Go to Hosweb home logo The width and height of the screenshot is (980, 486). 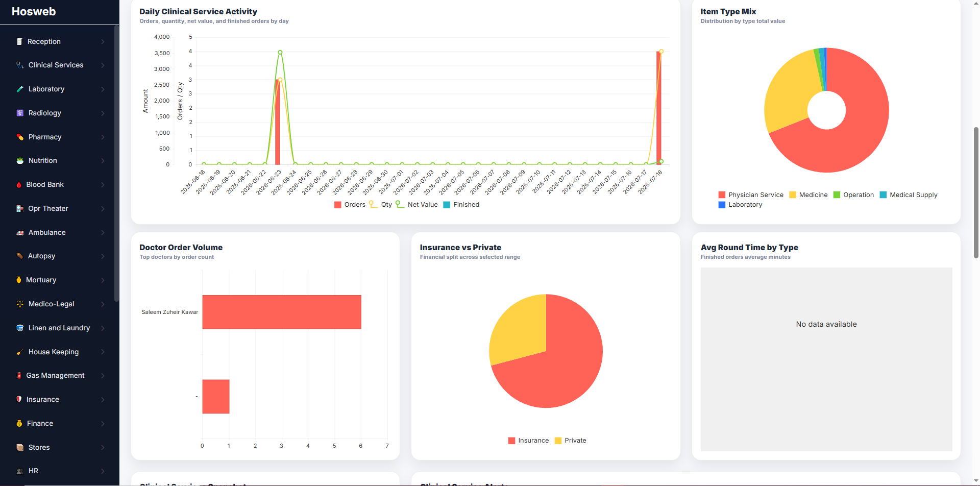34,12
